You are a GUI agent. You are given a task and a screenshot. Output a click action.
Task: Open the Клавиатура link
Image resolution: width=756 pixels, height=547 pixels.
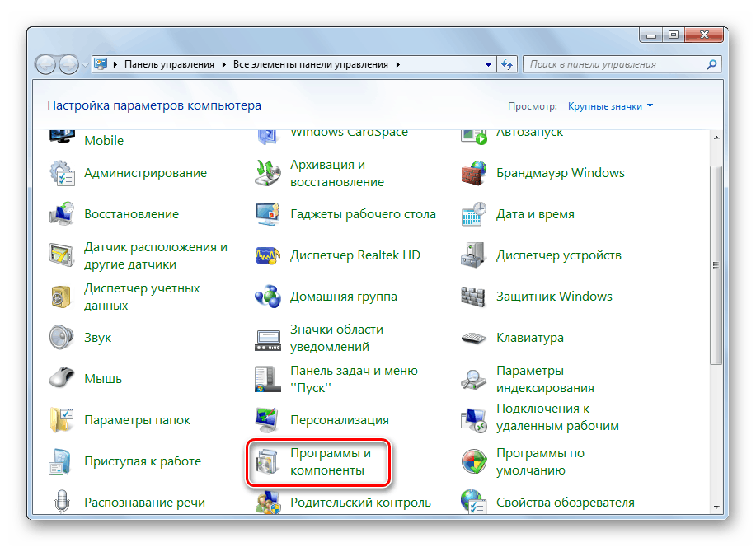pos(530,338)
